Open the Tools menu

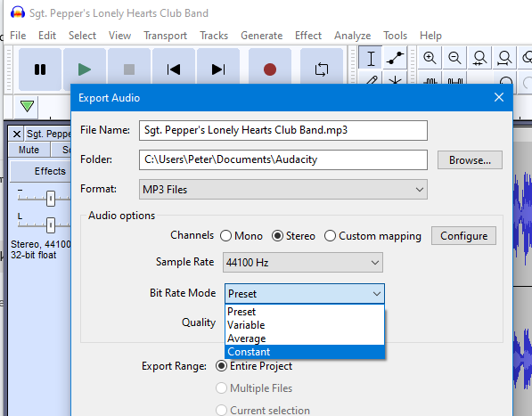[396, 36]
